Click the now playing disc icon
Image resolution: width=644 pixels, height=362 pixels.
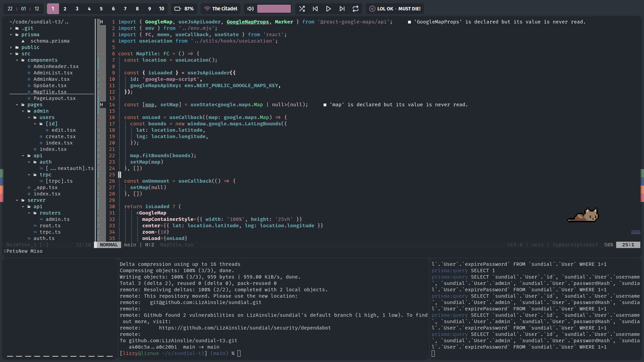click(372, 9)
